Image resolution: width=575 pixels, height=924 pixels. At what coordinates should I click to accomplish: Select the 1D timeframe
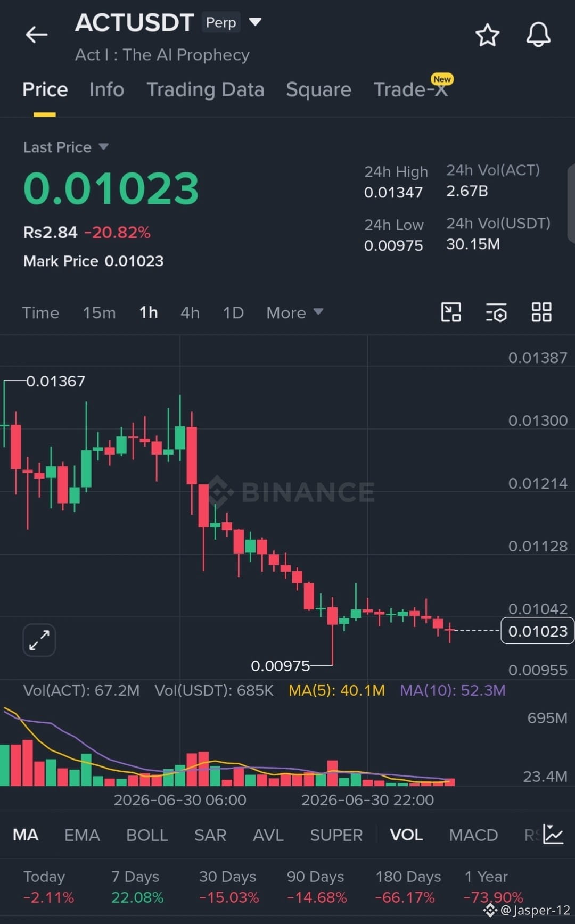(x=233, y=312)
